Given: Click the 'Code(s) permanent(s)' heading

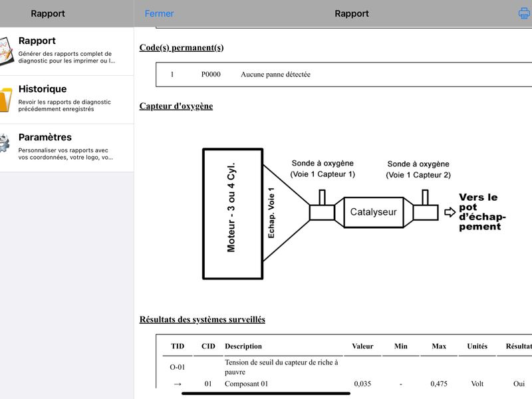Looking at the screenshot, I should coord(182,47).
